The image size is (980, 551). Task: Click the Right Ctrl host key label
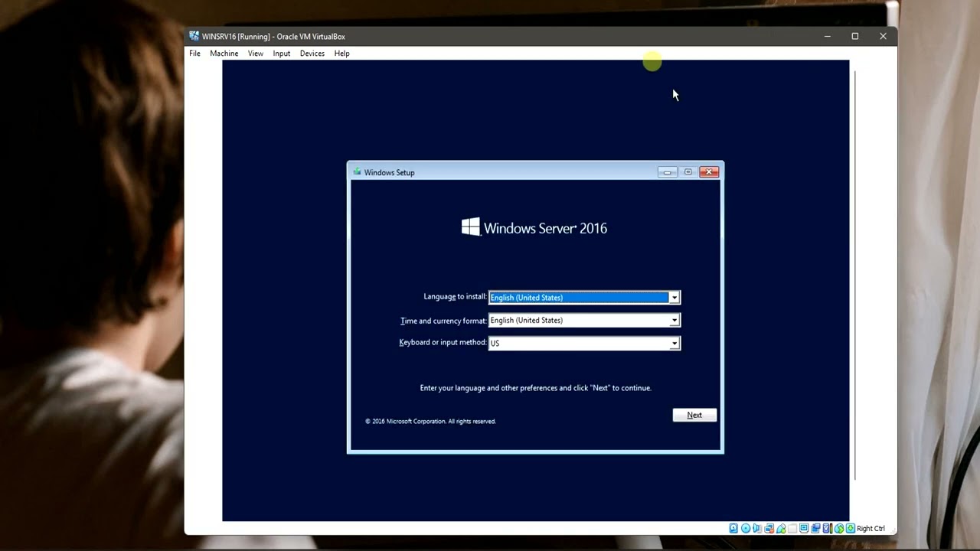click(871, 528)
